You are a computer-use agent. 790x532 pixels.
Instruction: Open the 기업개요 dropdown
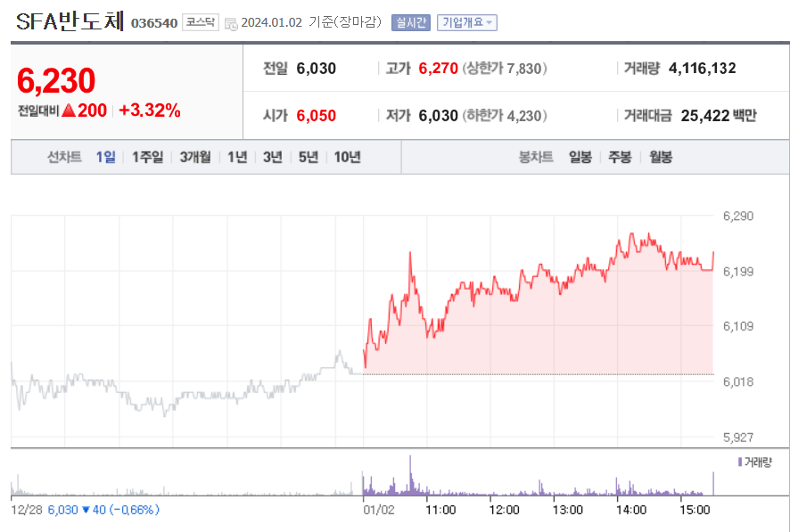[x=465, y=22]
